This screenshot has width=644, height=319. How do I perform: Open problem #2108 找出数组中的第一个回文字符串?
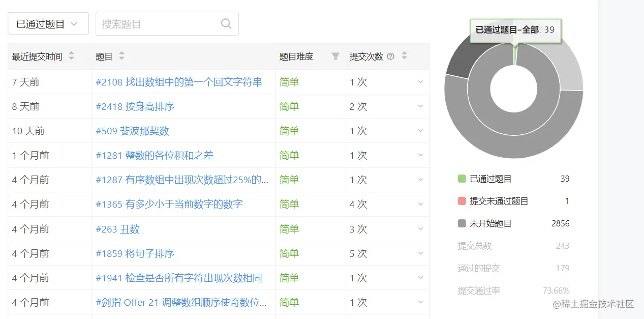[179, 82]
